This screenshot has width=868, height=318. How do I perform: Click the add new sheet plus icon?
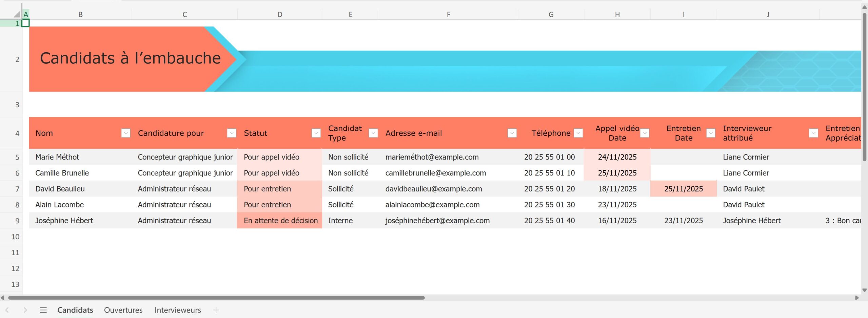click(x=216, y=310)
